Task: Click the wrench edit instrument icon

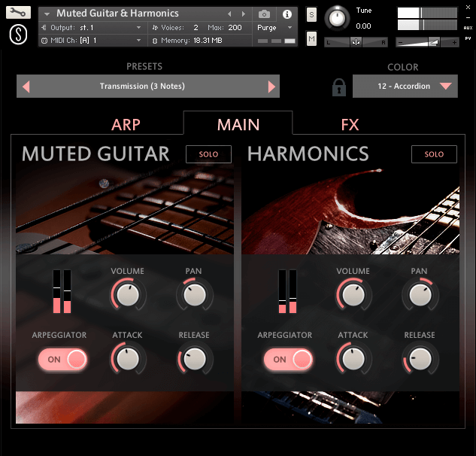Action: (x=19, y=13)
